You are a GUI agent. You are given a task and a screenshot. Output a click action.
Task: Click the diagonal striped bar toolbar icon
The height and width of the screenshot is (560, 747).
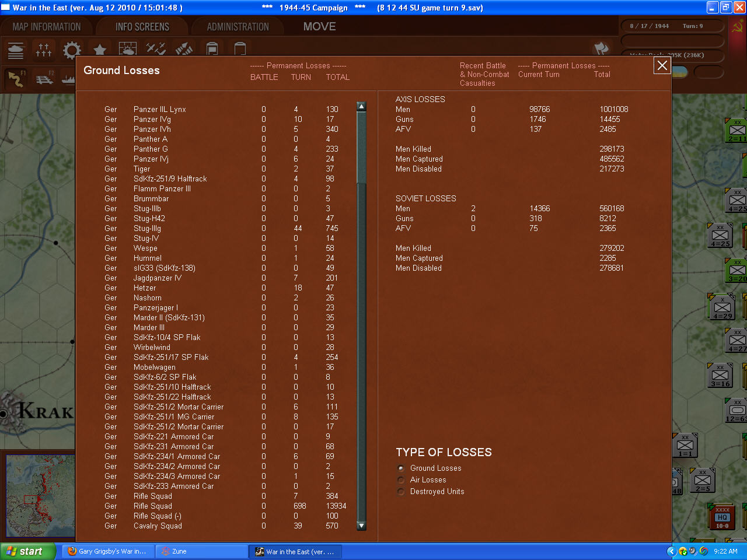184,50
